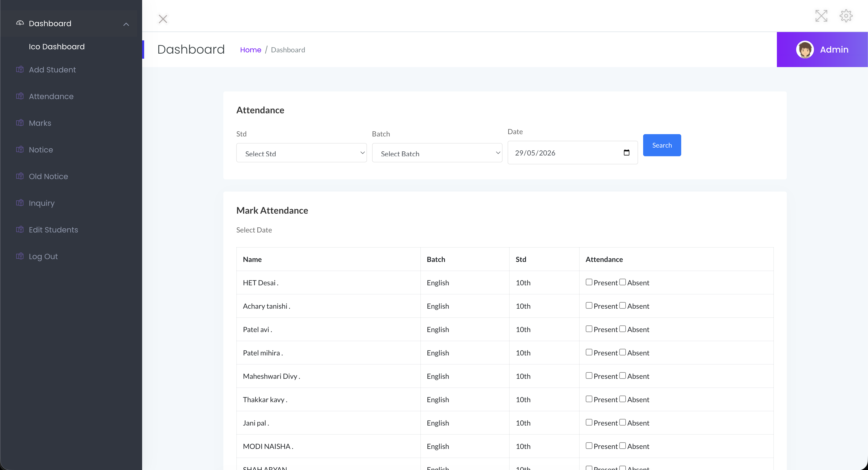Open the Select Std dropdown
This screenshot has height=470, width=868.
pyautogui.click(x=301, y=153)
